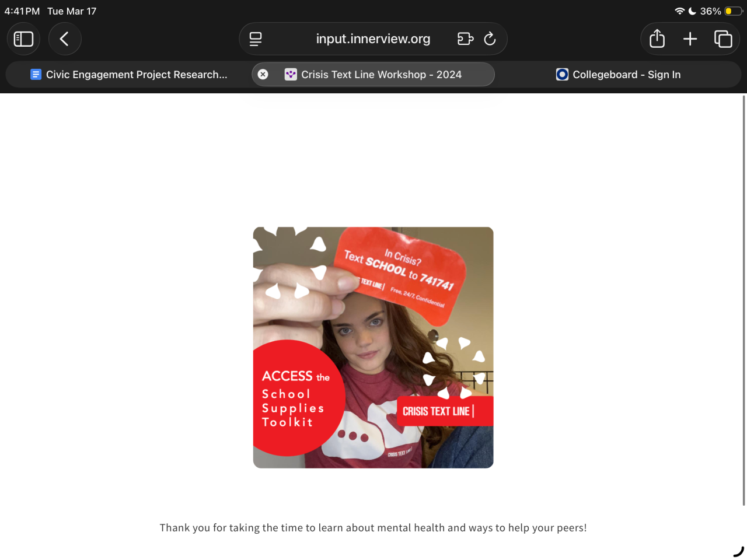Image resolution: width=747 pixels, height=560 pixels.
Task: Tap the input.innerview.org address field
Action: pos(373,39)
